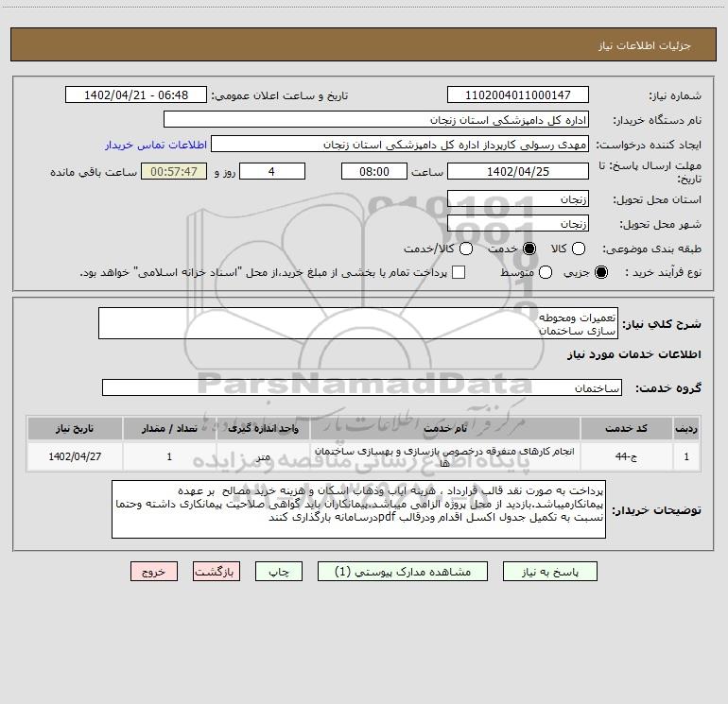Click the quantity cell in row 1
This screenshot has width=728, height=704.
[x=169, y=456]
